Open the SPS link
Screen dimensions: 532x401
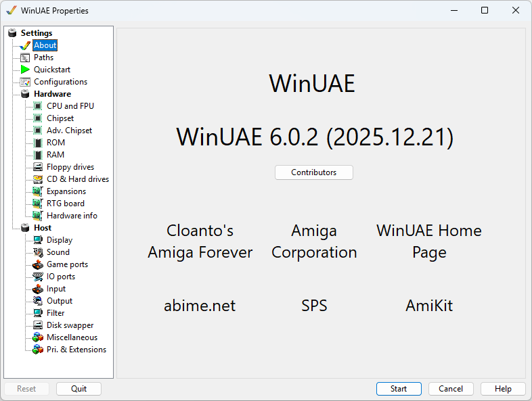click(314, 306)
